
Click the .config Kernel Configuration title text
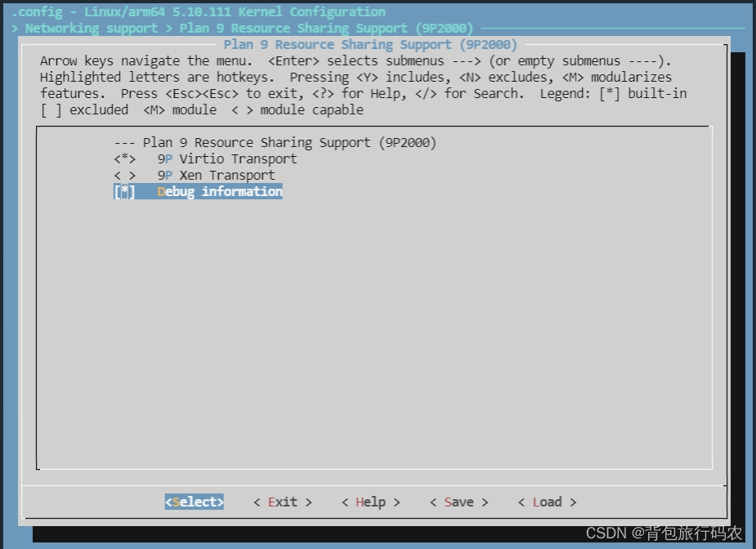[x=198, y=11]
